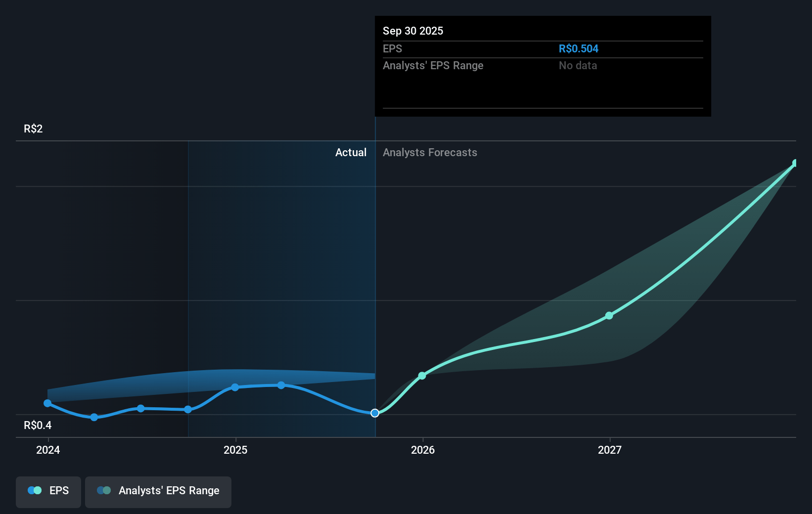Click the R$0.4 y-axis label
812x514 pixels.
point(38,425)
